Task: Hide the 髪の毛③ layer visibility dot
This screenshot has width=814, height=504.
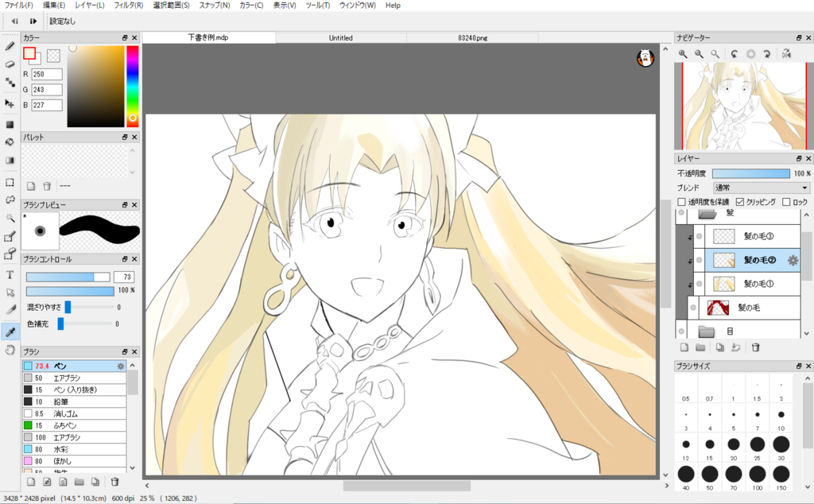Action: [x=700, y=237]
